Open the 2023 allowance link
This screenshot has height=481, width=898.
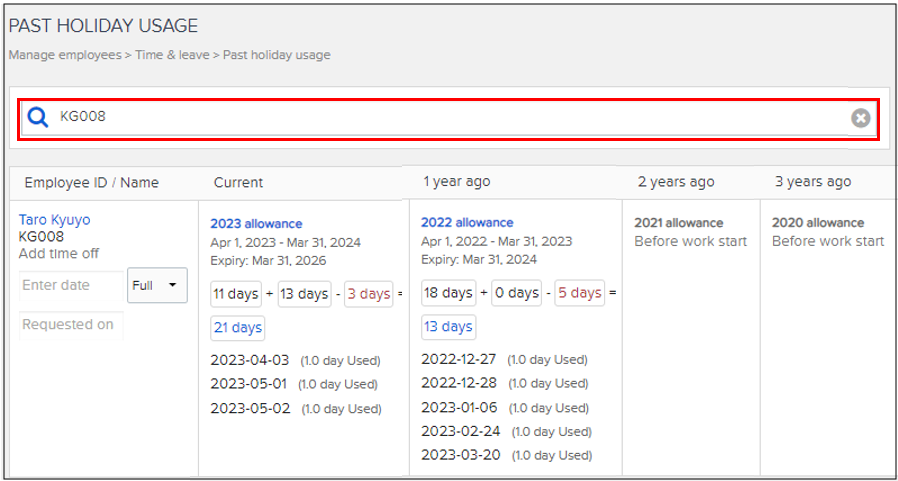pos(256,224)
